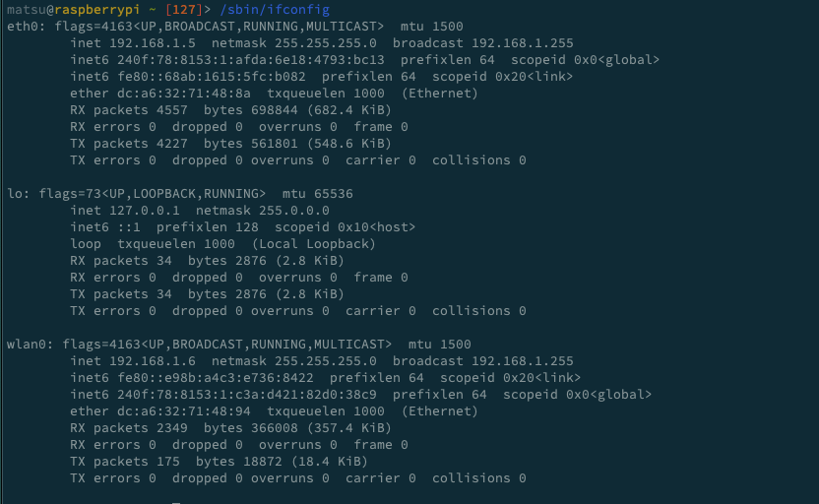
Task: Click the (Local Loopback) text
Action: click(314, 243)
